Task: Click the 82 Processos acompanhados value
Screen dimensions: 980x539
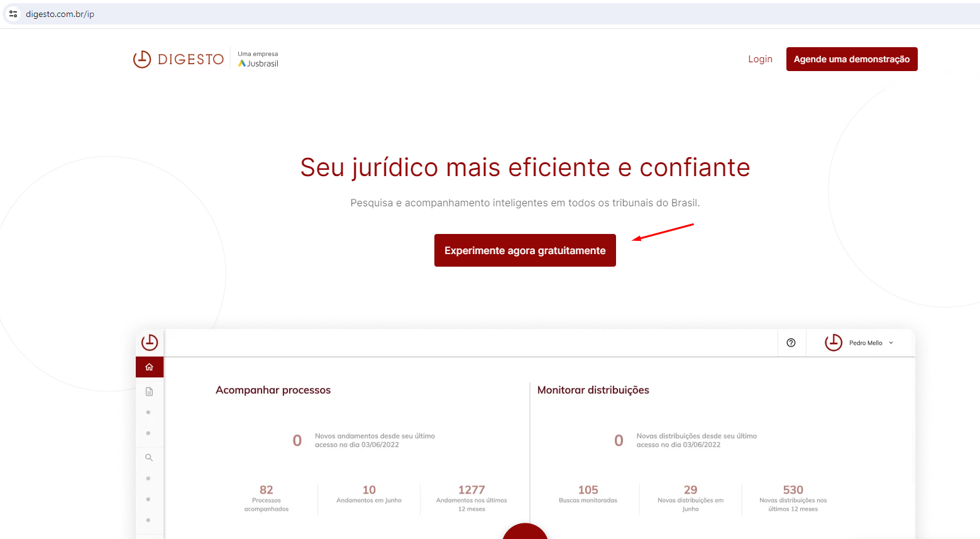Action: pos(267,490)
